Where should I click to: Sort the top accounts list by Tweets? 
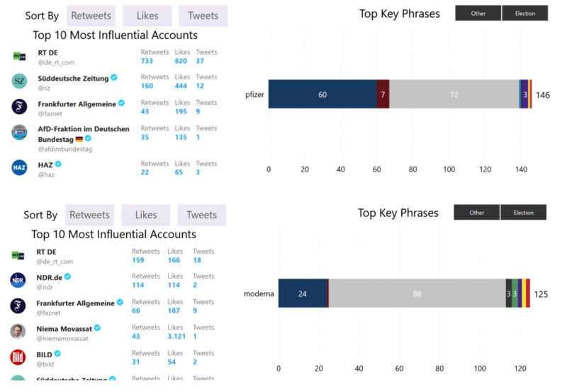click(x=203, y=16)
